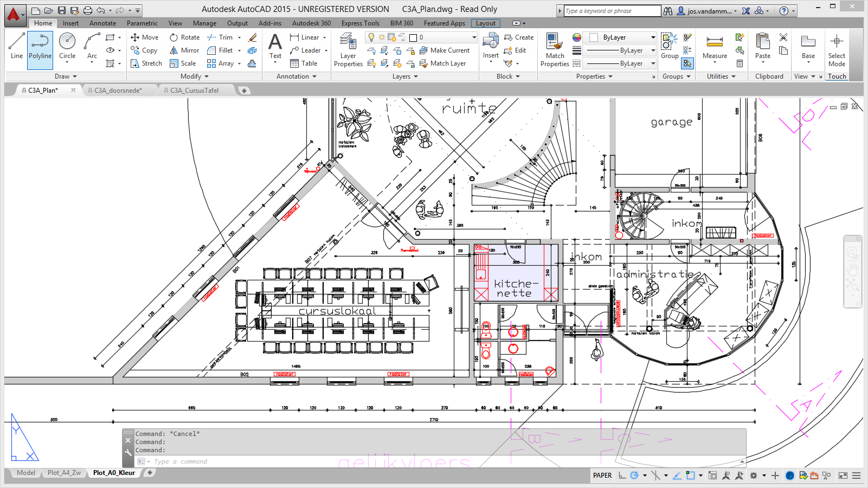Click the Select Mode touch button

[837, 50]
